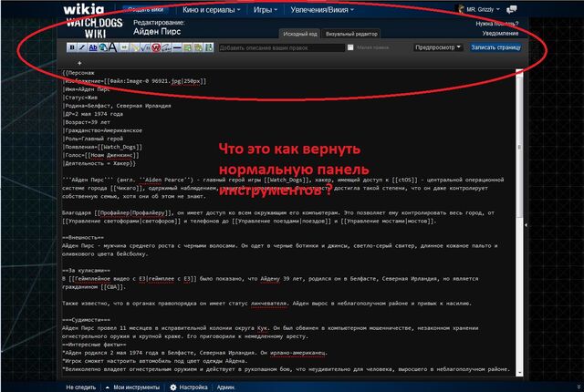Apply bold formatting in editor toolbar
The height and width of the screenshot is (392, 584).
tap(72, 47)
